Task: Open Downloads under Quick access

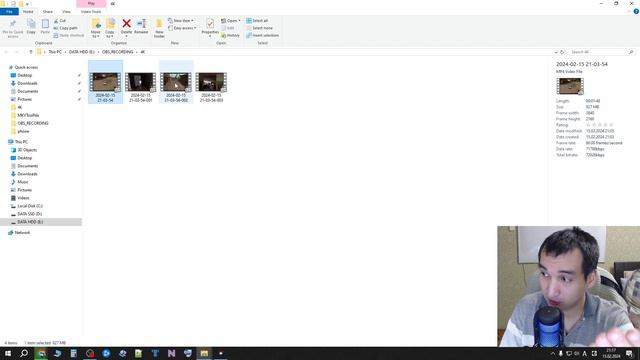Action: click(x=27, y=83)
